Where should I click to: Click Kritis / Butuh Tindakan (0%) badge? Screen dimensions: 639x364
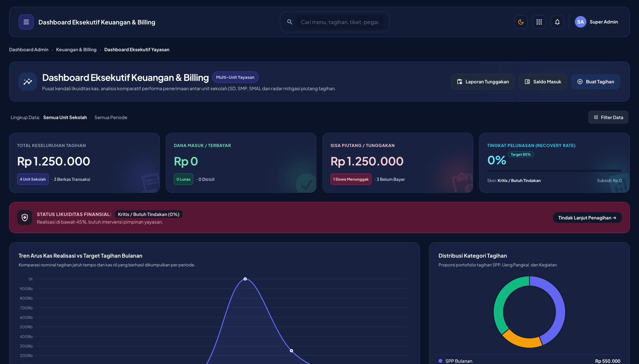click(x=149, y=214)
